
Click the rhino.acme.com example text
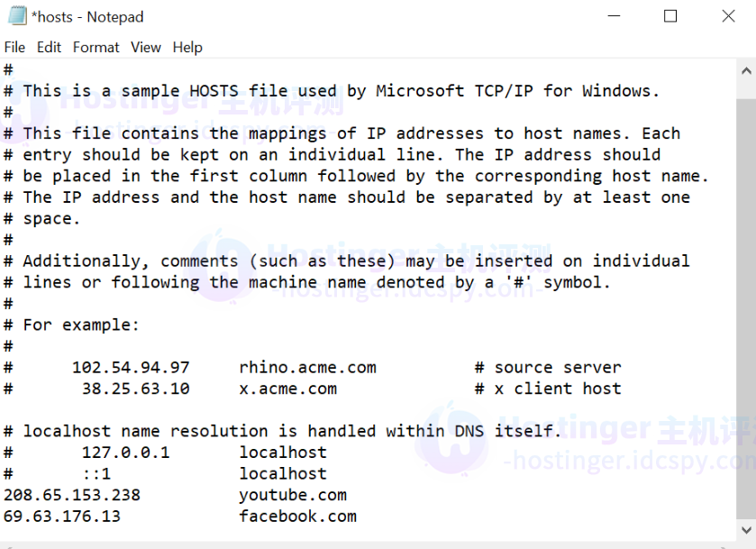307,368
